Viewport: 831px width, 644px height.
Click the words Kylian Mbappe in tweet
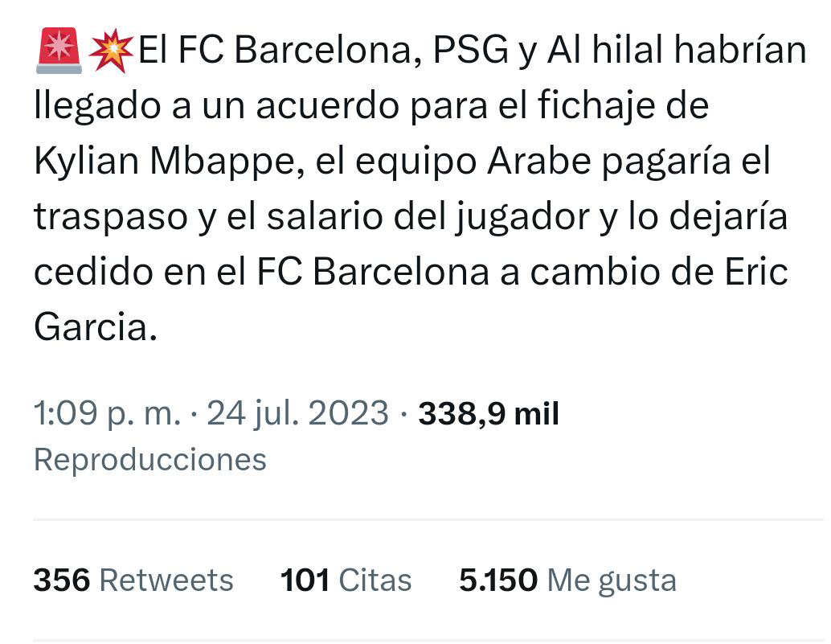[x=169, y=161]
